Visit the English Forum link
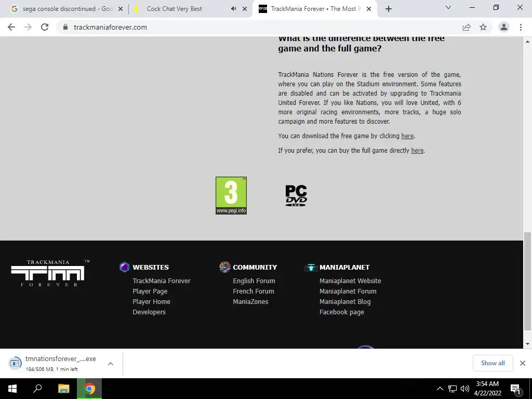The image size is (532, 399). tap(254, 281)
